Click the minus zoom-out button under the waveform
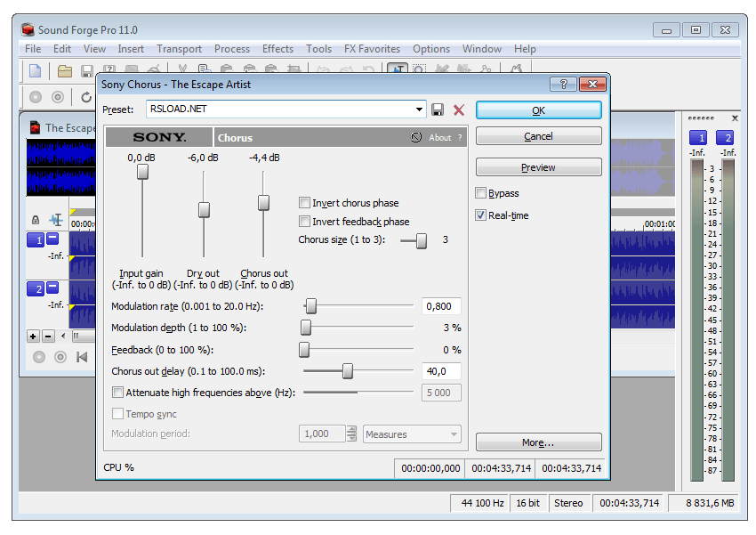The width and height of the screenshot is (756, 535). 48,336
